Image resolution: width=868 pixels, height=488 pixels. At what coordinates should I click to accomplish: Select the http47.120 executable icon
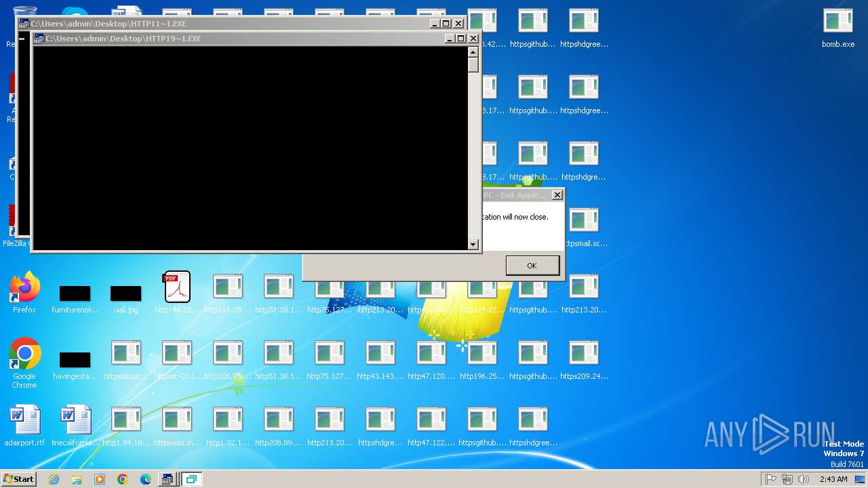coord(431,359)
